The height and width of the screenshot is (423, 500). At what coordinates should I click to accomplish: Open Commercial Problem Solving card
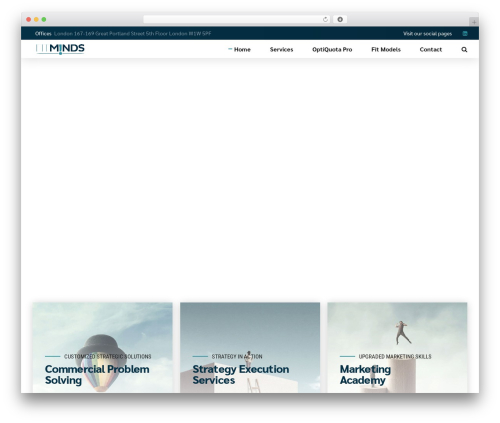point(103,348)
